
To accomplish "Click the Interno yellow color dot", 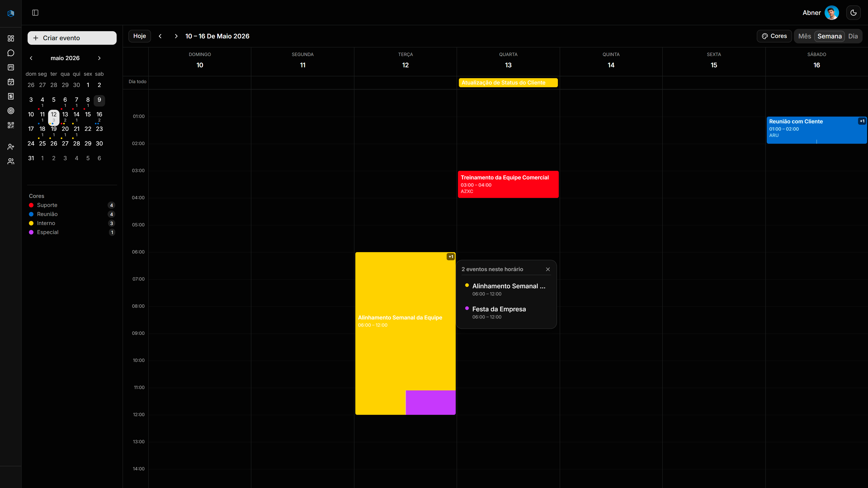I will coord(31,223).
